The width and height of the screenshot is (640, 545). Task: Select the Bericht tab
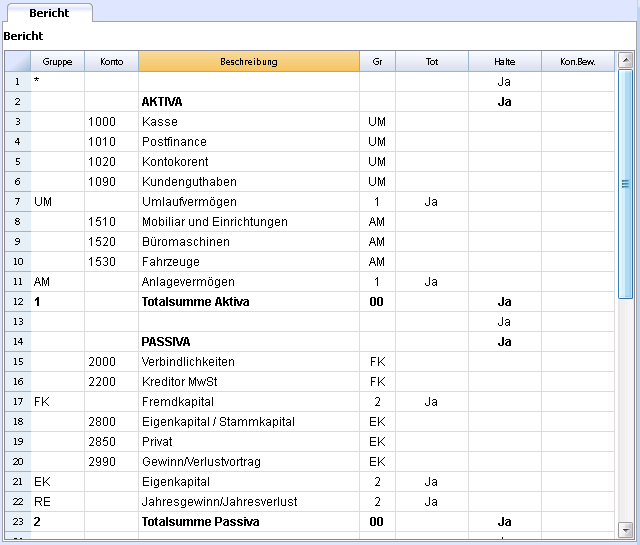[49, 13]
